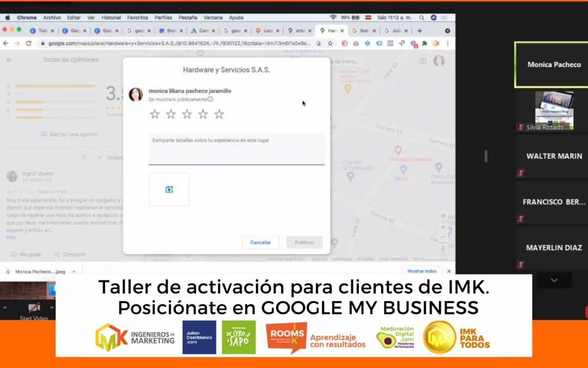Viewport: 588px width, 368px height.
Task: Click the info icon beside 'Se mostrará públicamente'
Action: 210,99
